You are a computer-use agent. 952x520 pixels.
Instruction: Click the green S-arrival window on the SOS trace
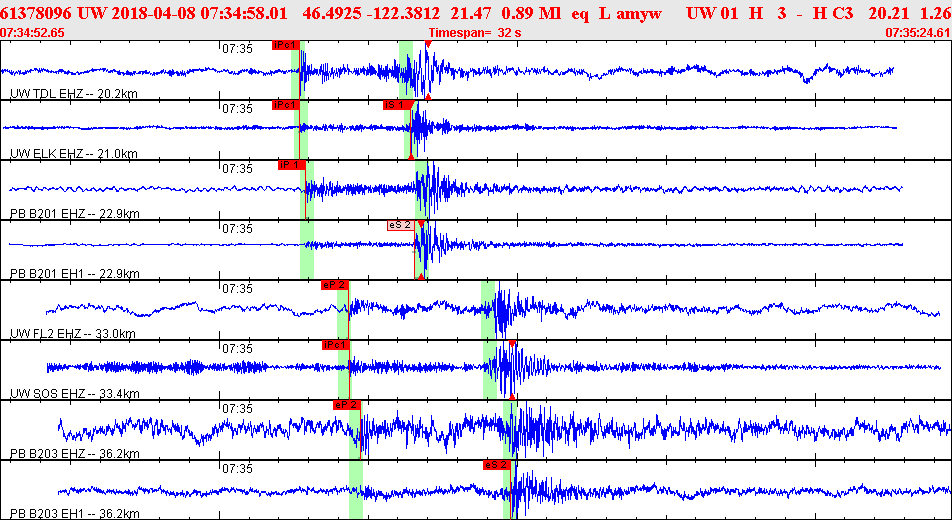click(x=490, y=370)
